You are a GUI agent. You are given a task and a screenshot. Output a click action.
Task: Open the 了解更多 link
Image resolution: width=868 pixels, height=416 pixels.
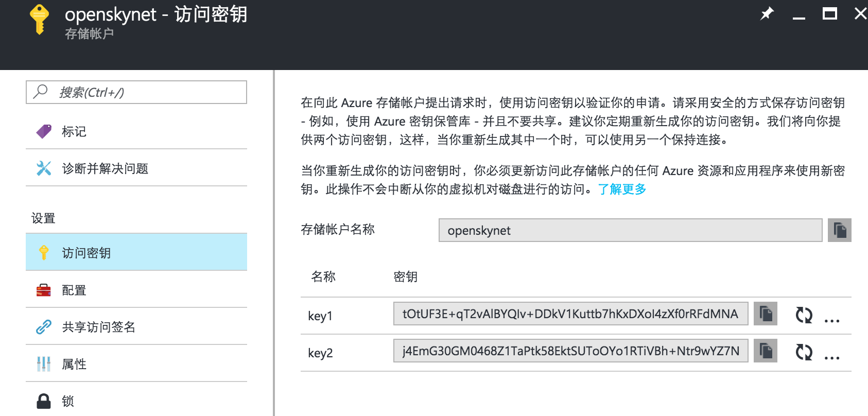(622, 189)
